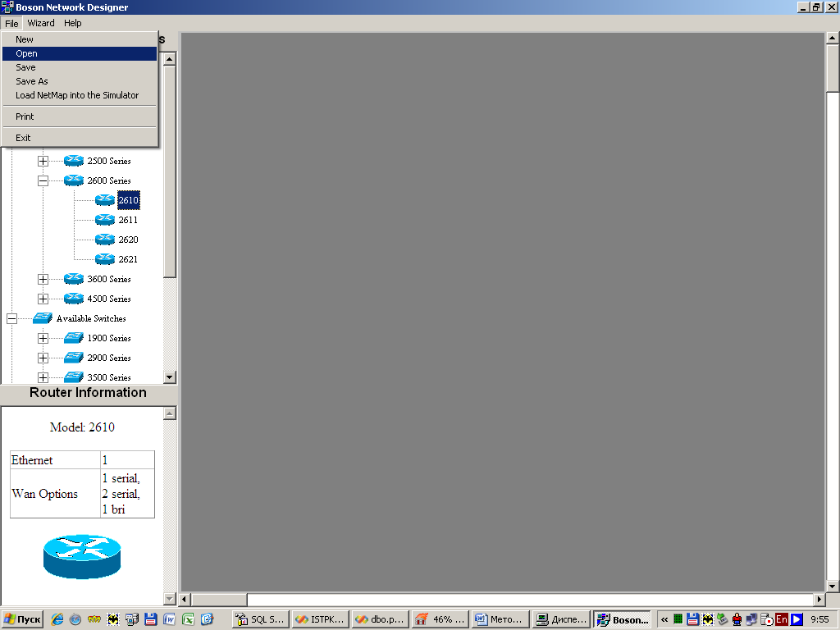This screenshot has width=840, height=630.
Task: Click the Available Switches switch icon
Action: point(43,318)
